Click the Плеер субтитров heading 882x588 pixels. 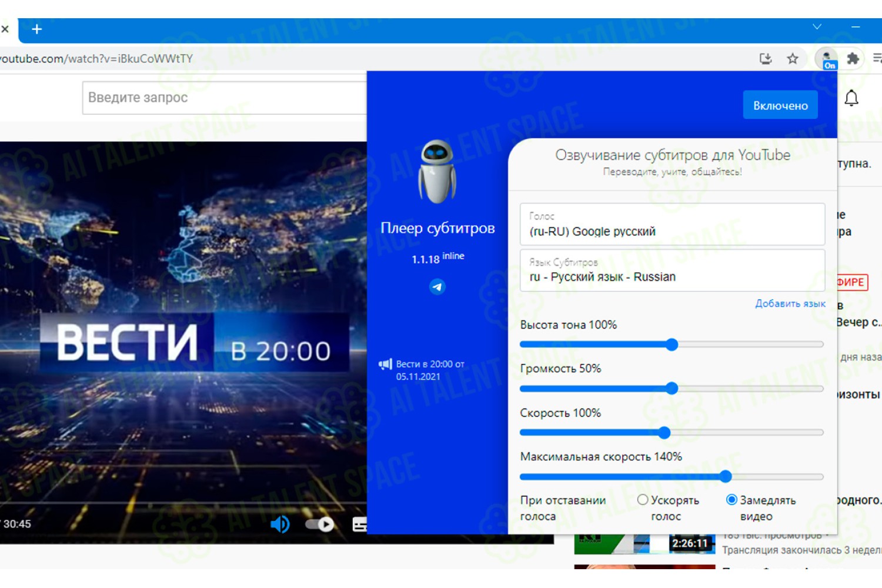pyautogui.click(x=437, y=228)
